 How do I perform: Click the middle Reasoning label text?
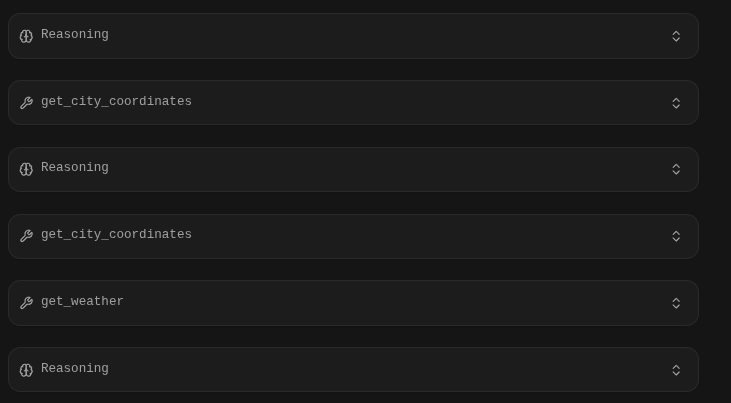[75, 168]
